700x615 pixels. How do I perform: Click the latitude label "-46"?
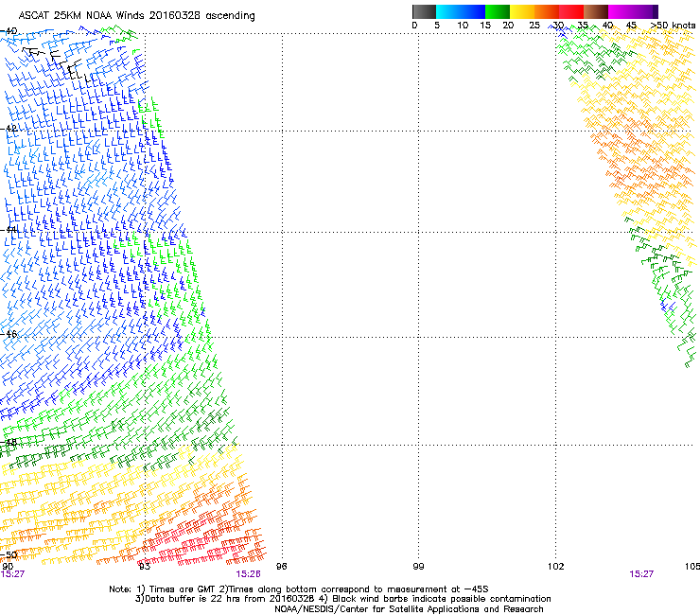point(9,334)
